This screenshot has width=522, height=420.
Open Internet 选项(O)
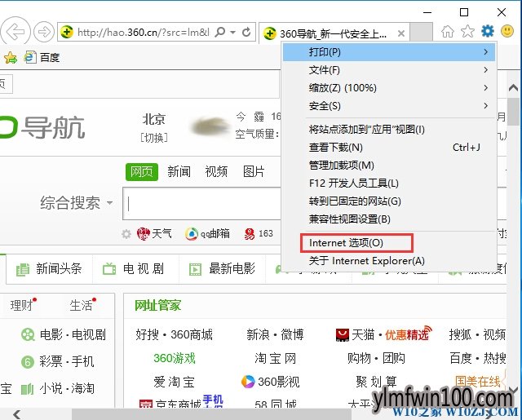pos(389,243)
